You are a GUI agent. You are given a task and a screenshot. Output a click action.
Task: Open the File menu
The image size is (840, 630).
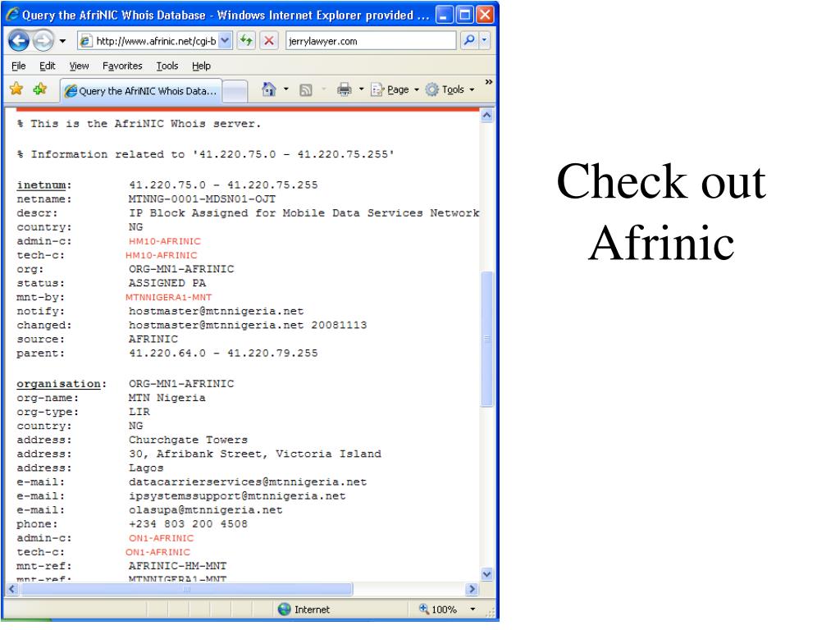(x=19, y=66)
